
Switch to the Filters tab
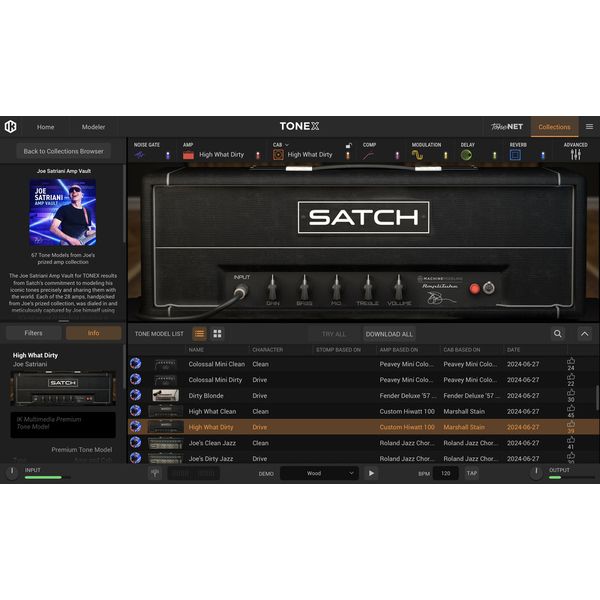pyautogui.click(x=34, y=333)
